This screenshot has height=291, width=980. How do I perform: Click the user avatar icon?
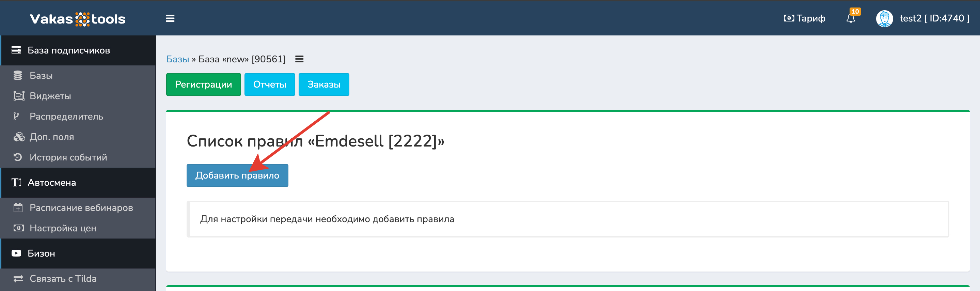pyautogui.click(x=884, y=18)
